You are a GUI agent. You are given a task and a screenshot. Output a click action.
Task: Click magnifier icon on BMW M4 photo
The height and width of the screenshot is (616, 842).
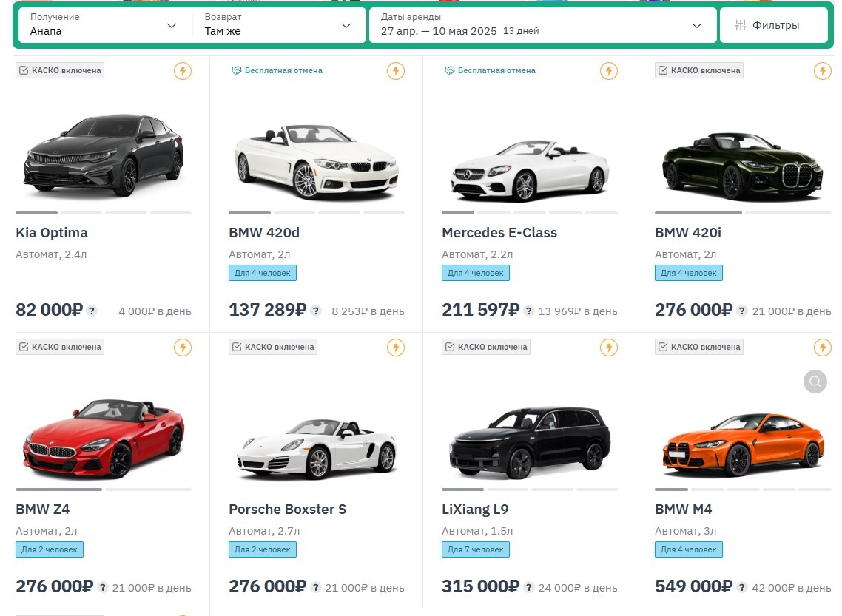(815, 382)
